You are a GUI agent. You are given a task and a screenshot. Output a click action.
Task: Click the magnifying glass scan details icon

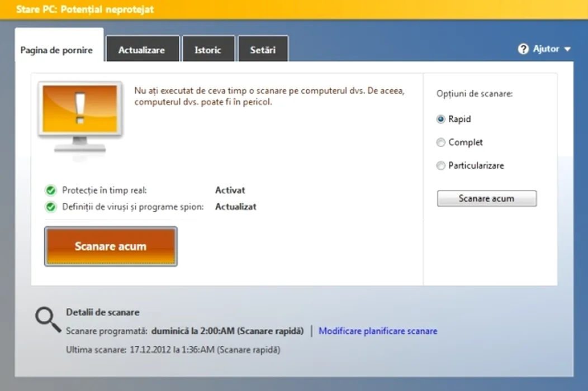pos(47,320)
